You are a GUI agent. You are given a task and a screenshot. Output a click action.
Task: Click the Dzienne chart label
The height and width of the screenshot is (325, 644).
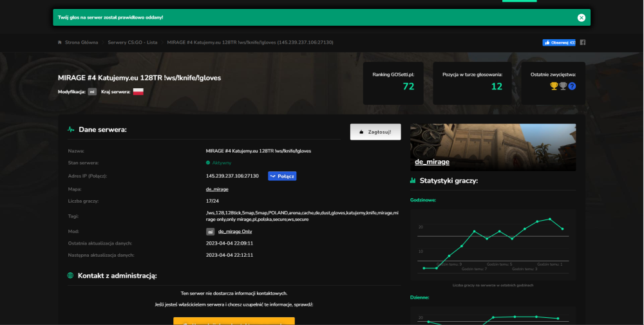[419, 297]
